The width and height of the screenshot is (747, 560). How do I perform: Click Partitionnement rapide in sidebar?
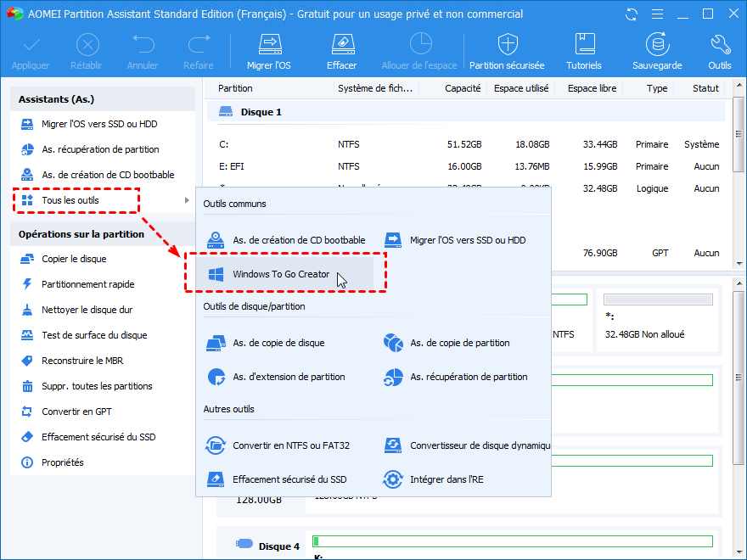point(87,285)
